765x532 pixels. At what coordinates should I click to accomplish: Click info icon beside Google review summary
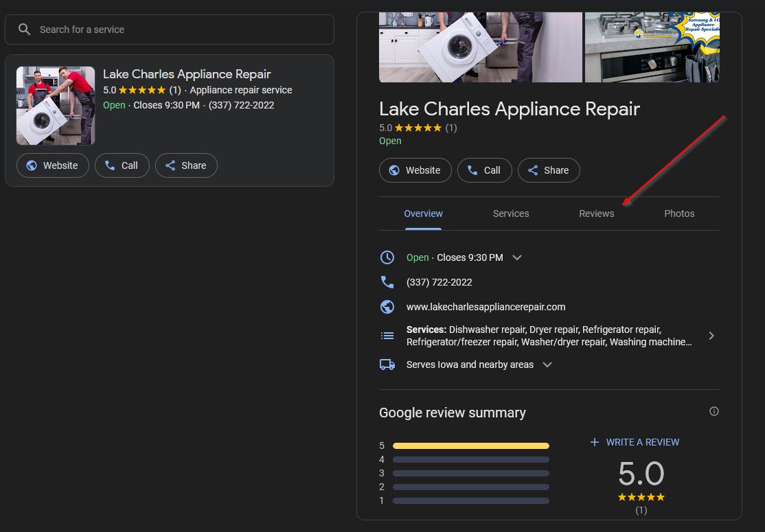pos(713,411)
